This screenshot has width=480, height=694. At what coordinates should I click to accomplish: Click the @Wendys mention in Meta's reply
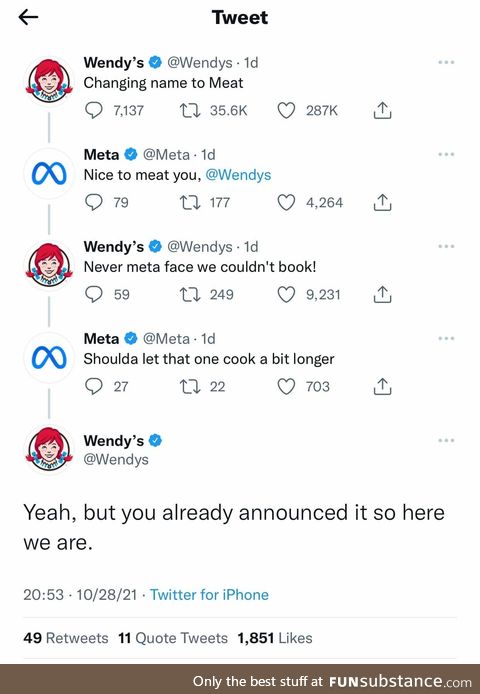238,175
